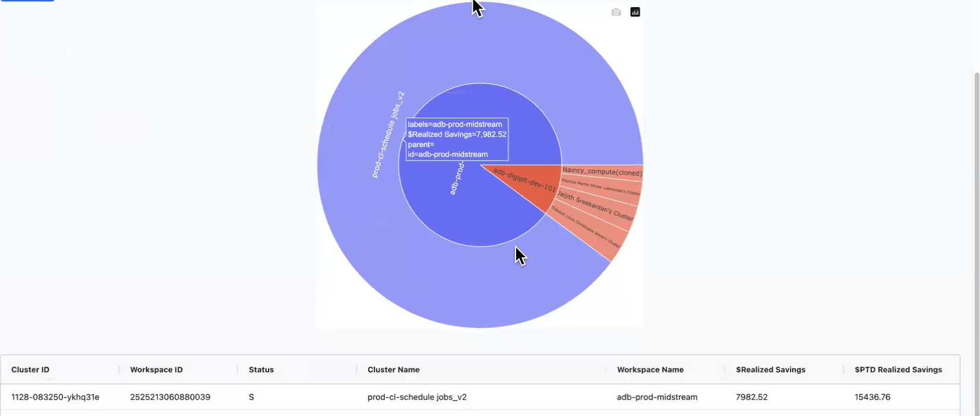
Task: Sort by $Realized Savings column
Action: click(770, 370)
